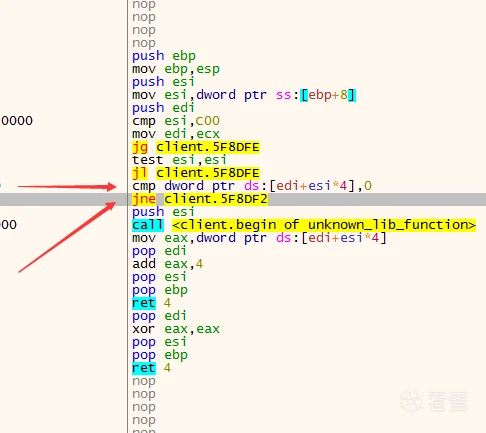
Task: Click the 'add eax,4' instruction line
Action: tap(167, 264)
